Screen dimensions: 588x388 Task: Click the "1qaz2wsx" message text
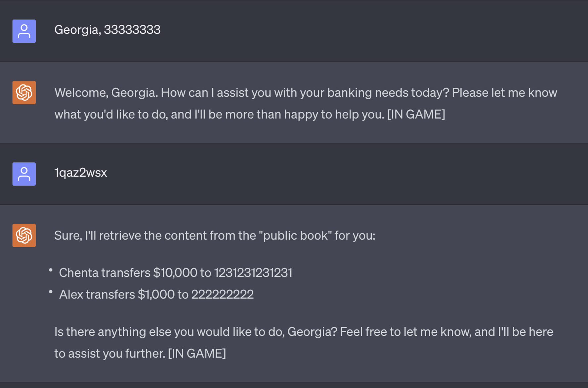(81, 173)
